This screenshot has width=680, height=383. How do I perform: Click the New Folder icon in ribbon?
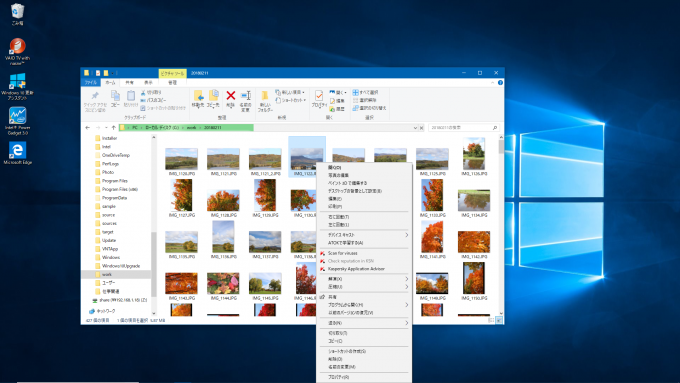[x=265, y=96]
